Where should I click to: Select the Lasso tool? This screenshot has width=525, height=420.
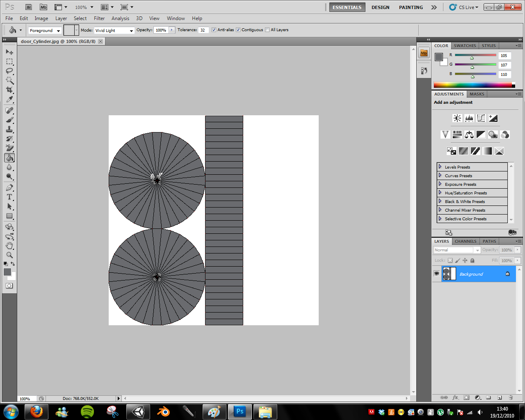coord(9,71)
